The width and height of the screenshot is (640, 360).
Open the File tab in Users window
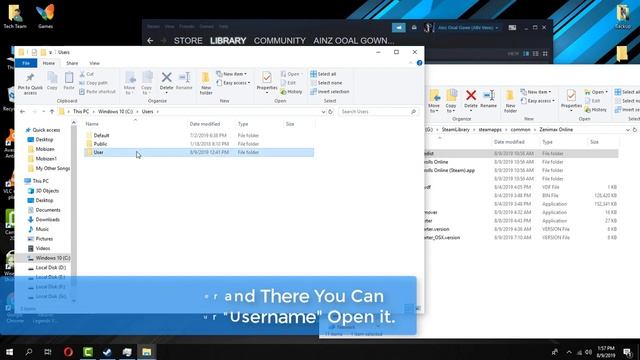[x=26, y=63]
